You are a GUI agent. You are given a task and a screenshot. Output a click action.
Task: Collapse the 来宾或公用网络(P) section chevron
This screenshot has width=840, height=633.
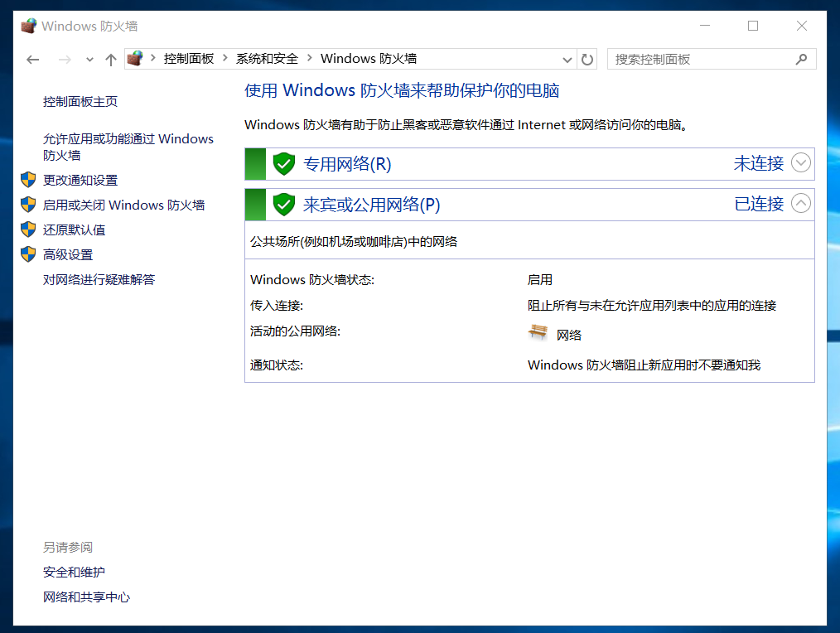pos(800,203)
